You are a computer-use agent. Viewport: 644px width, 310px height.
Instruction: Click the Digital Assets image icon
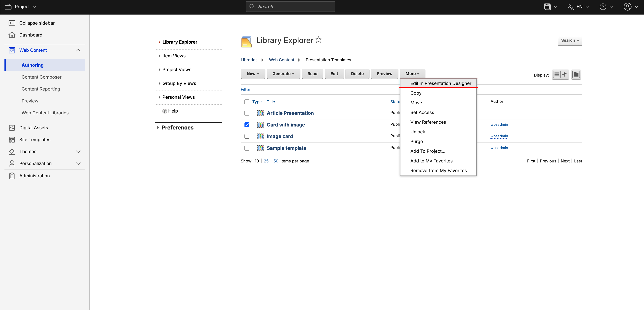point(12,128)
